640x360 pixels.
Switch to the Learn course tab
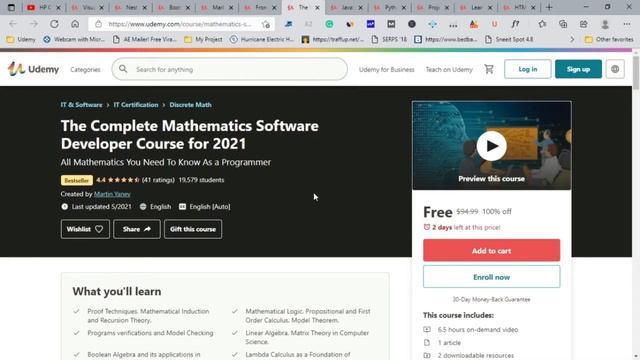[476, 7]
